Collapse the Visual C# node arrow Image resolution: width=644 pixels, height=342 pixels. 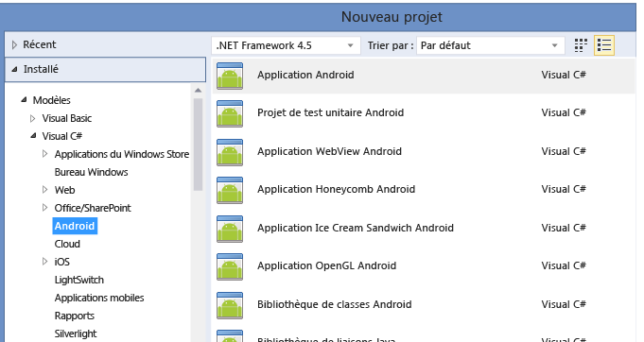[33, 136]
